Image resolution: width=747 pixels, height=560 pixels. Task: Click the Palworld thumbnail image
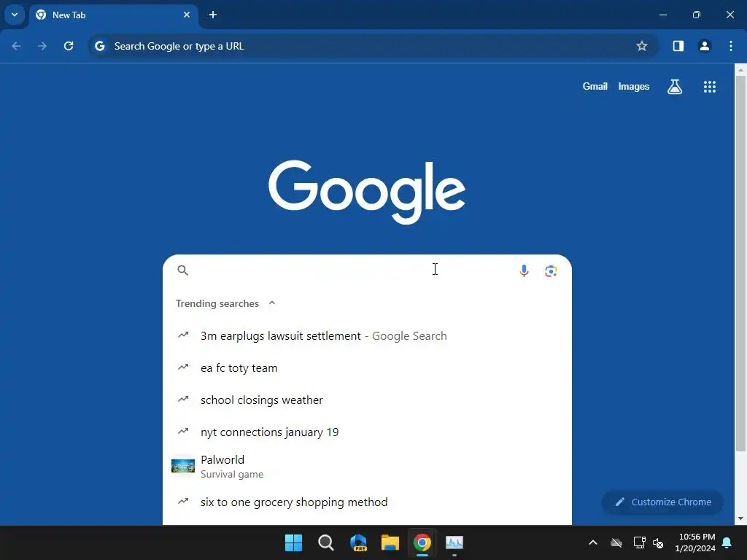click(x=183, y=466)
